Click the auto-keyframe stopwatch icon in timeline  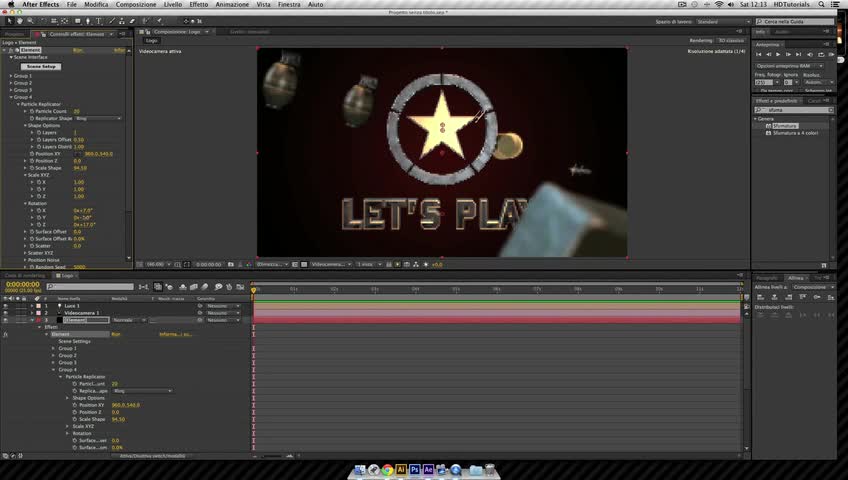tap(229, 286)
